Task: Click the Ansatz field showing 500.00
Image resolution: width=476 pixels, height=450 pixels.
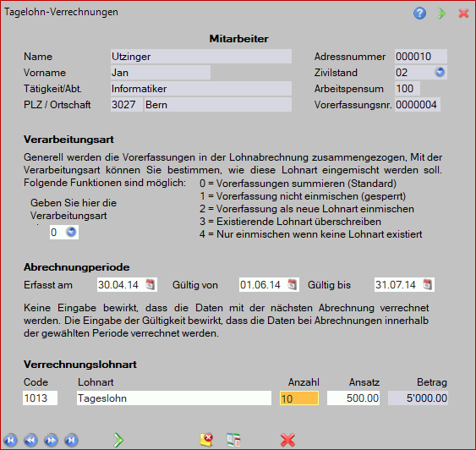Action: (353, 398)
